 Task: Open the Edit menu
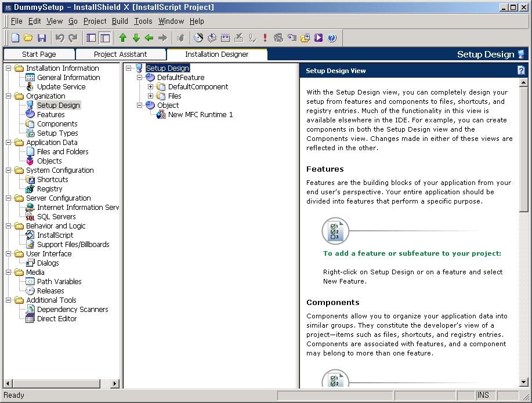(x=35, y=21)
